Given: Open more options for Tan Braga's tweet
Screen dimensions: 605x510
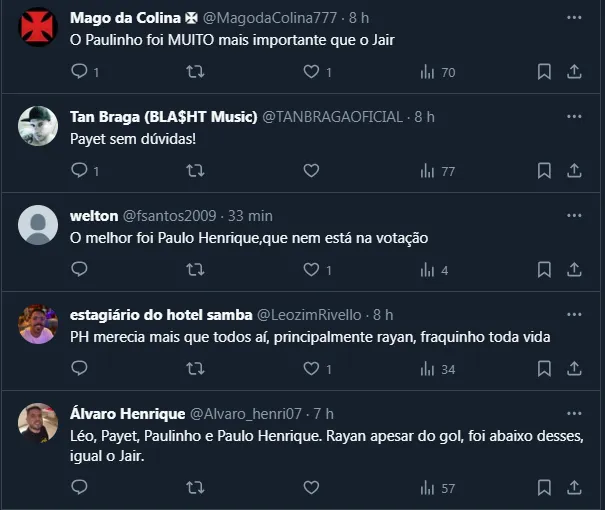Looking at the screenshot, I should pyautogui.click(x=574, y=117).
